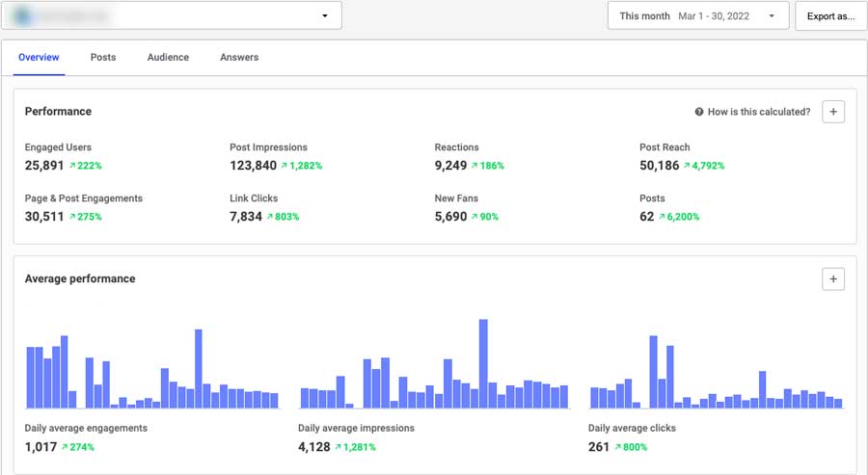Click the plus icon in Performance panel
The image size is (868, 475).
coord(834,112)
